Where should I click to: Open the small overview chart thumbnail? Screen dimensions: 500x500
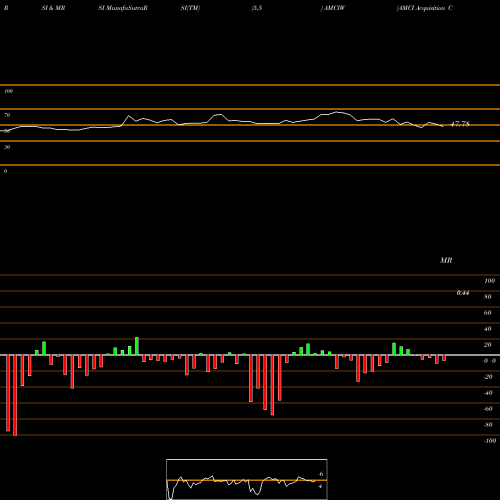(x=247, y=479)
